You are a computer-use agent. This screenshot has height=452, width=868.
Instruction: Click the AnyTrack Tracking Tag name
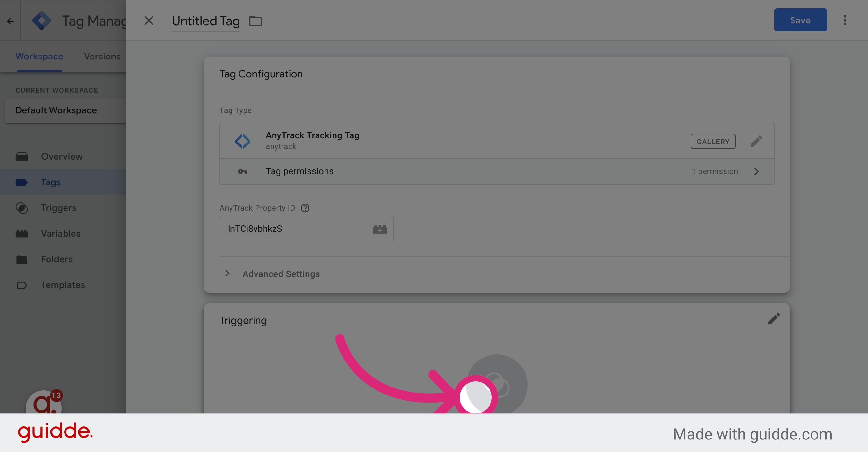point(312,135)
